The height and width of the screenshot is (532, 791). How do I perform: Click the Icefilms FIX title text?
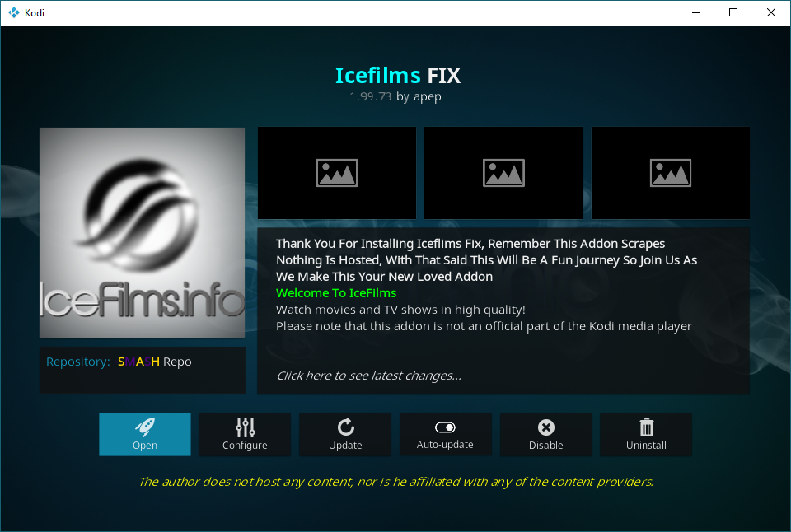click(397, 76)
